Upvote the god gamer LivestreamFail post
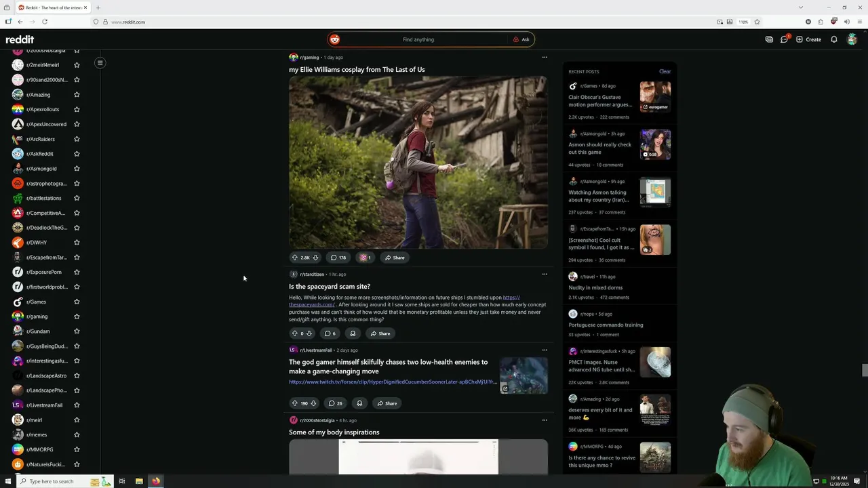 point(295,403)
